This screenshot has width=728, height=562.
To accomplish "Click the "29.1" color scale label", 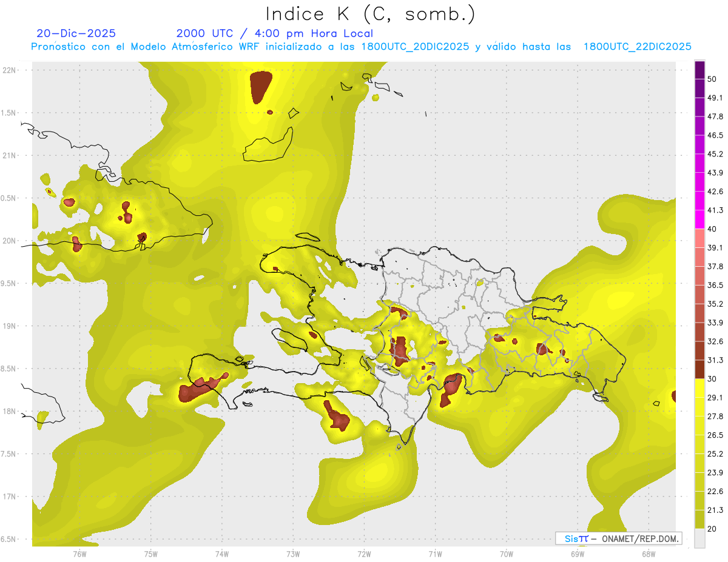I will coord(715,398).
